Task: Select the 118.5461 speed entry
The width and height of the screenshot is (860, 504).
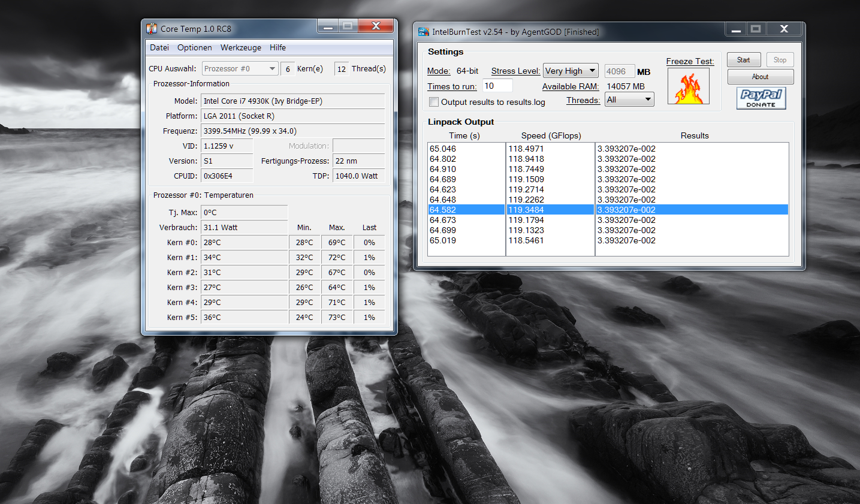Action: click(x=526, y=240)
